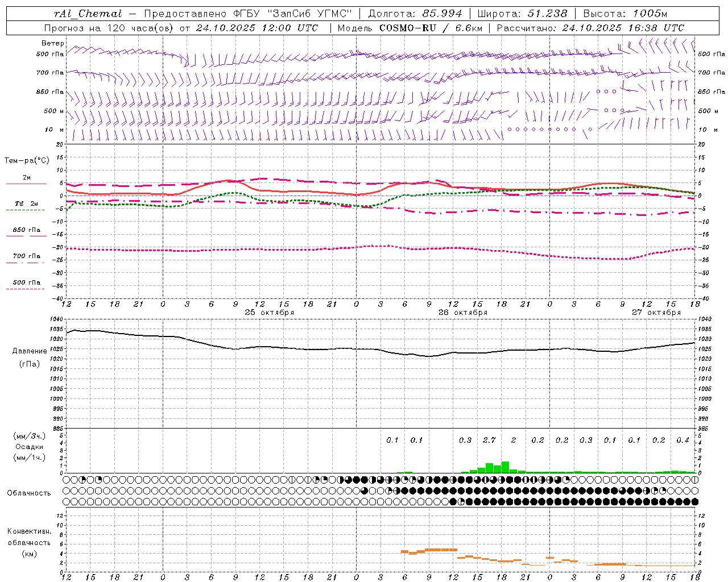Click the 0.4 precipitation amount value

683,440
